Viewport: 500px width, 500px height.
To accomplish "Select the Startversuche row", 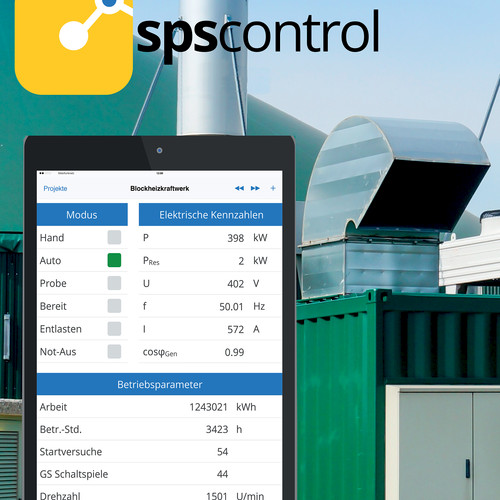I will click(160, 452).
